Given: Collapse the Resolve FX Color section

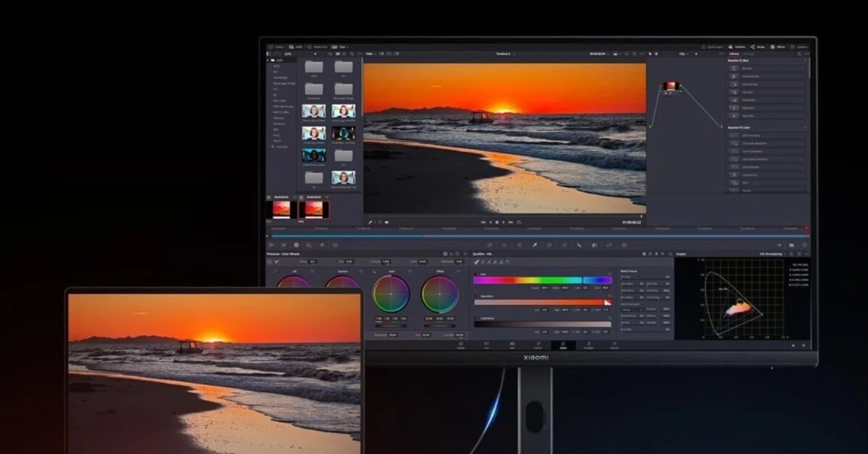Looking at the screenshot, I should click(x=806, y=127).
